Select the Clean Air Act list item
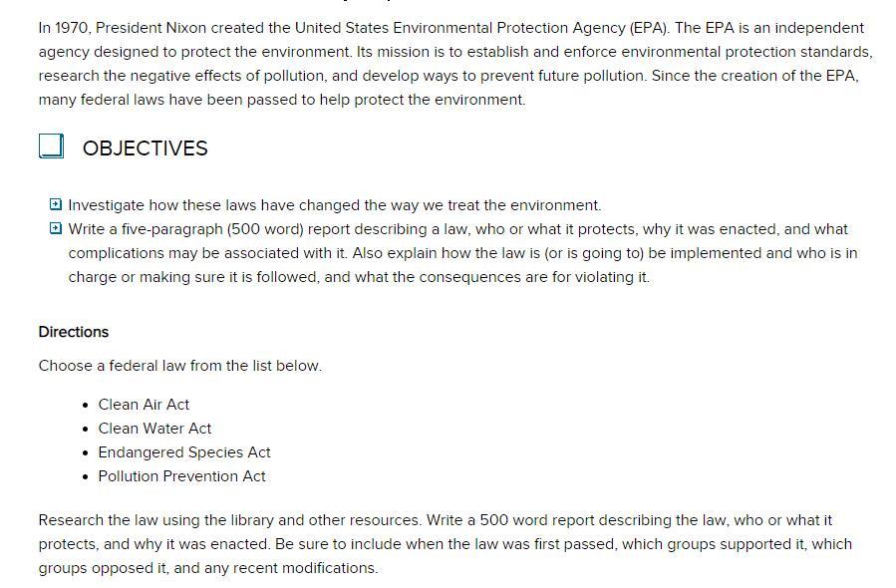Viewport: 896px width, 588px height. tap(144, 405)
